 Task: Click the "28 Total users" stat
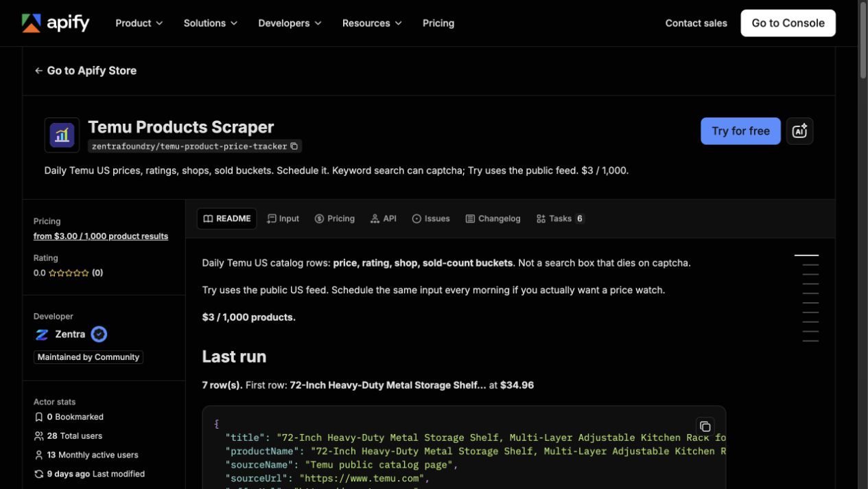tap(68, 436)
